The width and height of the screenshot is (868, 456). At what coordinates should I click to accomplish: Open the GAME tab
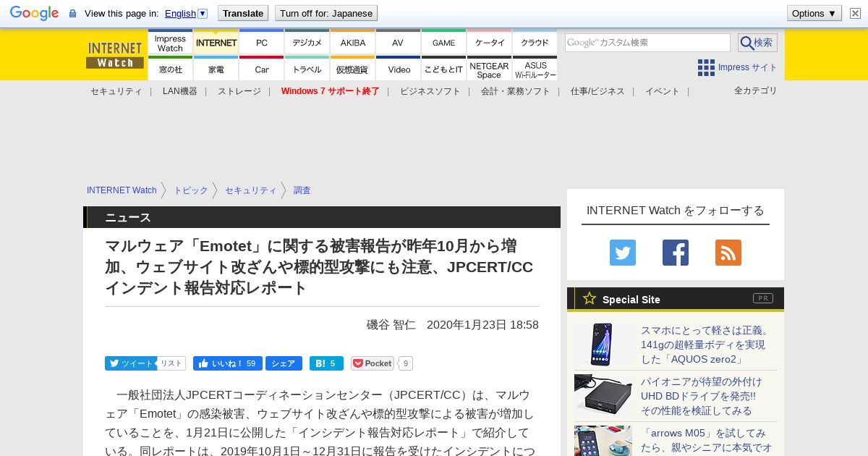click(444, 43)
